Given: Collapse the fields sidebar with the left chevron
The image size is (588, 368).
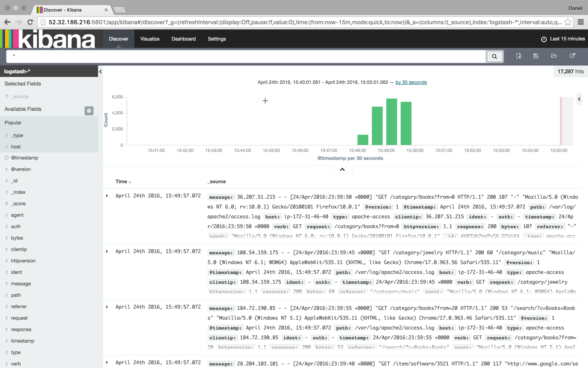Looking at the screenshot, I should tap(100, 71).
